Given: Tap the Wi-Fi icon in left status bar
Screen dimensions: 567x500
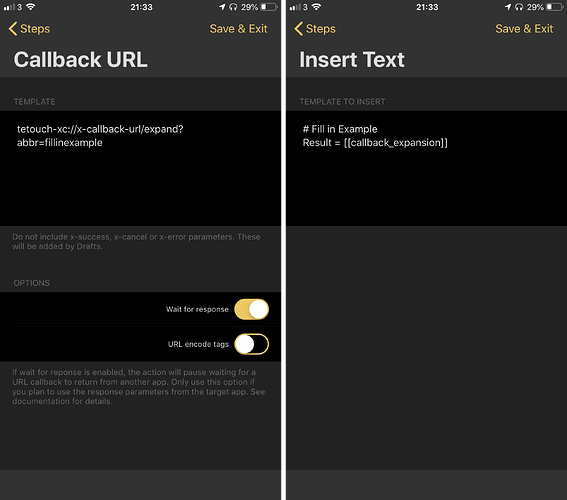Looking at the screenshot, I should pos(31,7).
